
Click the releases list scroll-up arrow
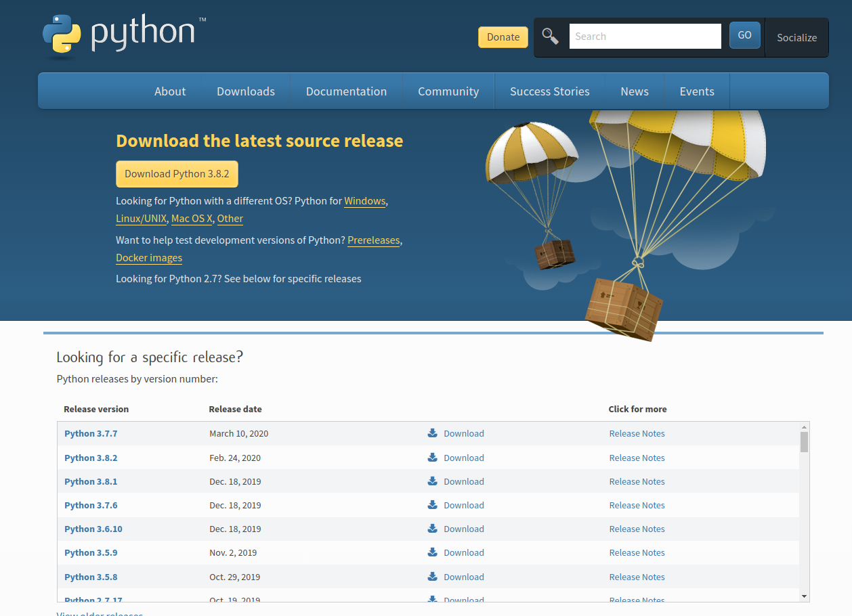point(804,427)
